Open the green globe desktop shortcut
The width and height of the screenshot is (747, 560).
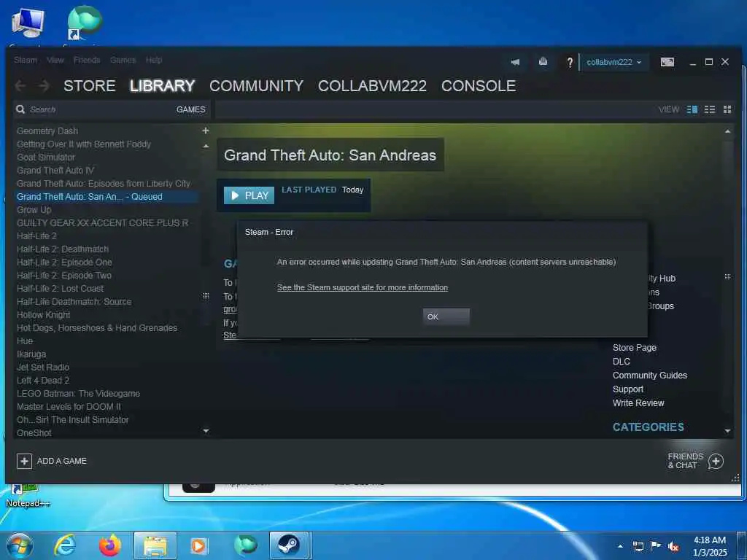pos(85,22)
